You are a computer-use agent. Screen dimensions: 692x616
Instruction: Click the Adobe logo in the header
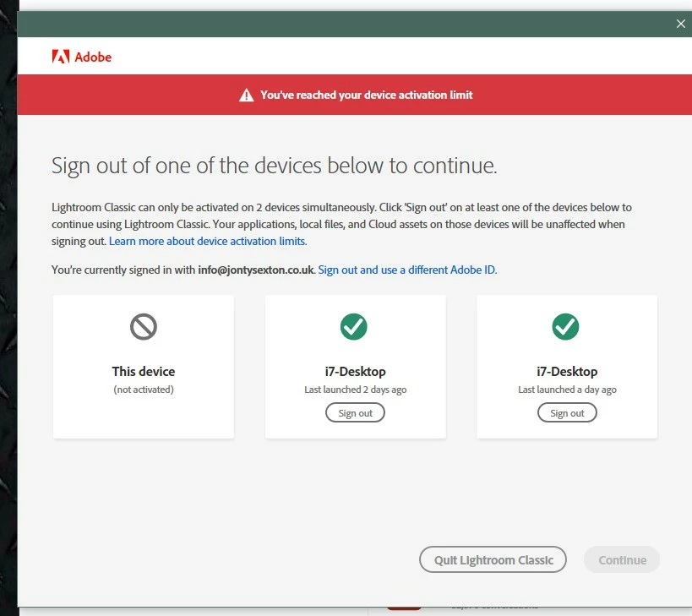pos(82,57)
